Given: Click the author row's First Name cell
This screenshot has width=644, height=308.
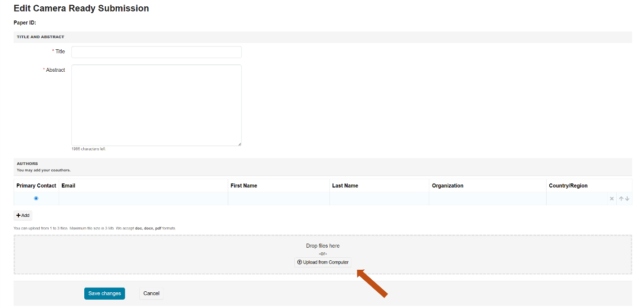Looking at the screenshot, I should click(279, 199).
